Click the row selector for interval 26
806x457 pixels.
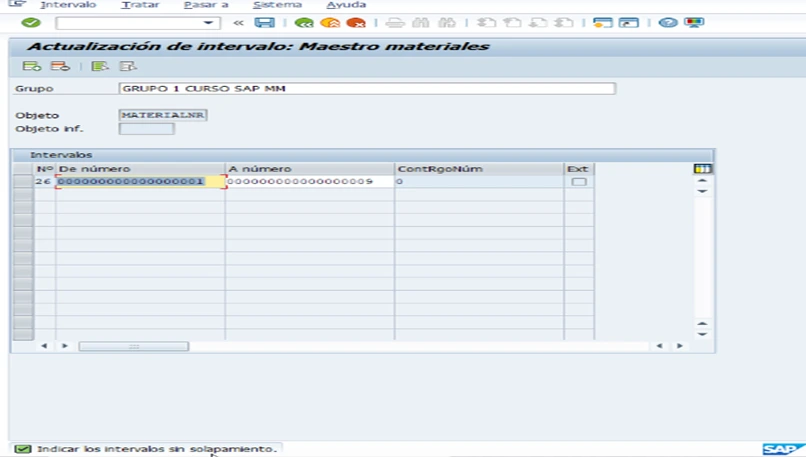coord(23,181)
